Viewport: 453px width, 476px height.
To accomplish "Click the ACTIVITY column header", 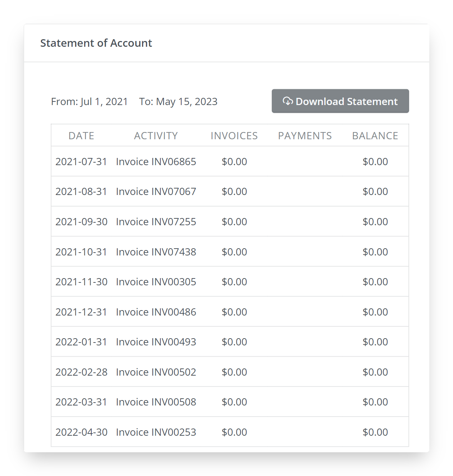I will point(156,136).
